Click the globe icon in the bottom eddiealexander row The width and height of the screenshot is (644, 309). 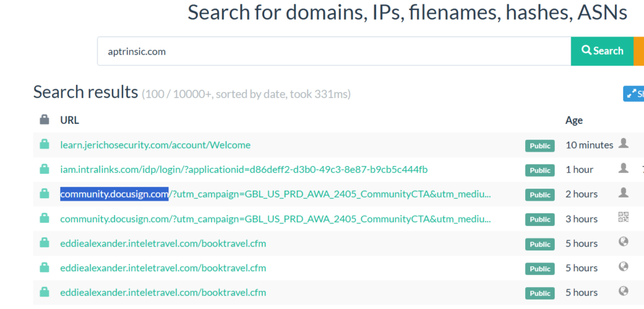623,291
